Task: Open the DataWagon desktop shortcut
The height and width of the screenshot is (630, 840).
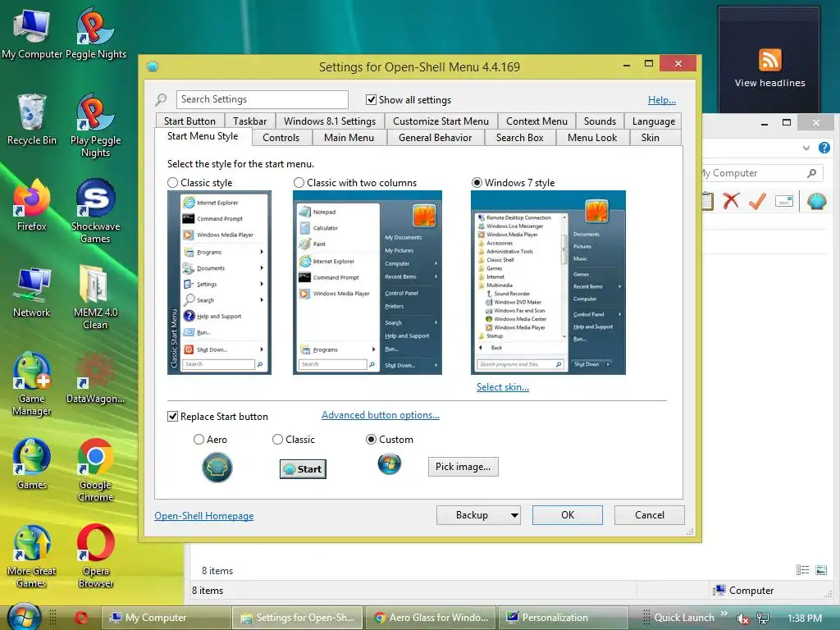Action: coord(95,377)
